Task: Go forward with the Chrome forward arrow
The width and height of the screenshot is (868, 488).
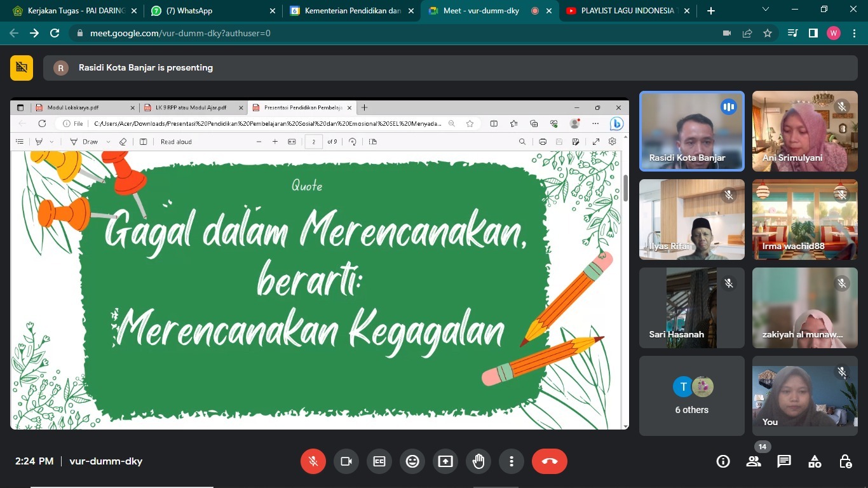Action: click(x=34, y=33)
